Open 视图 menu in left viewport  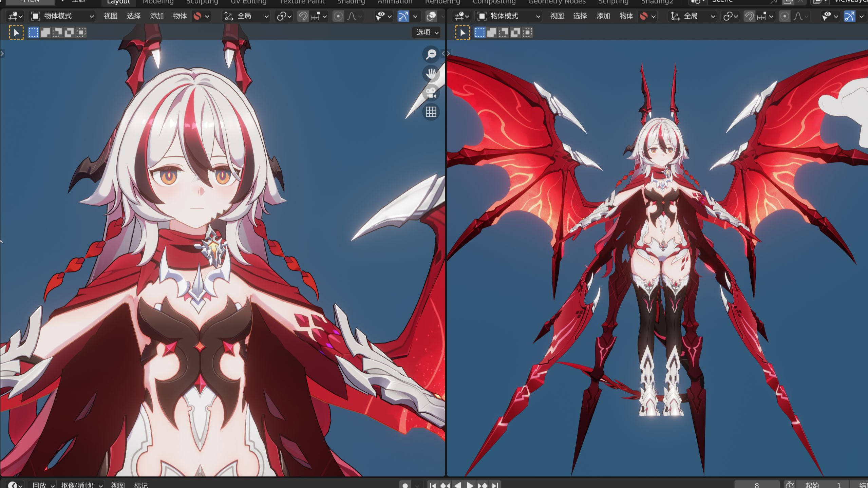pos(110,16)
